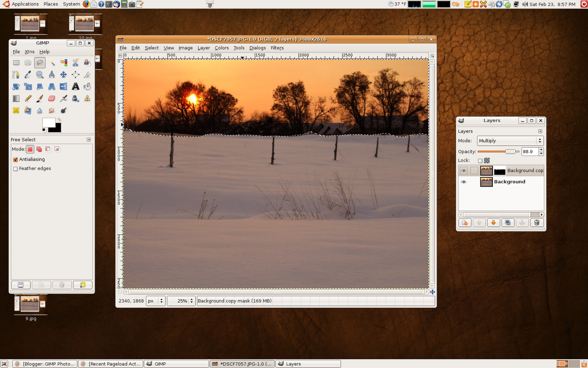The height and width of the screenshot is (368, 588).
Task: Open the 25% zoom dropdown
Action: 181,301
